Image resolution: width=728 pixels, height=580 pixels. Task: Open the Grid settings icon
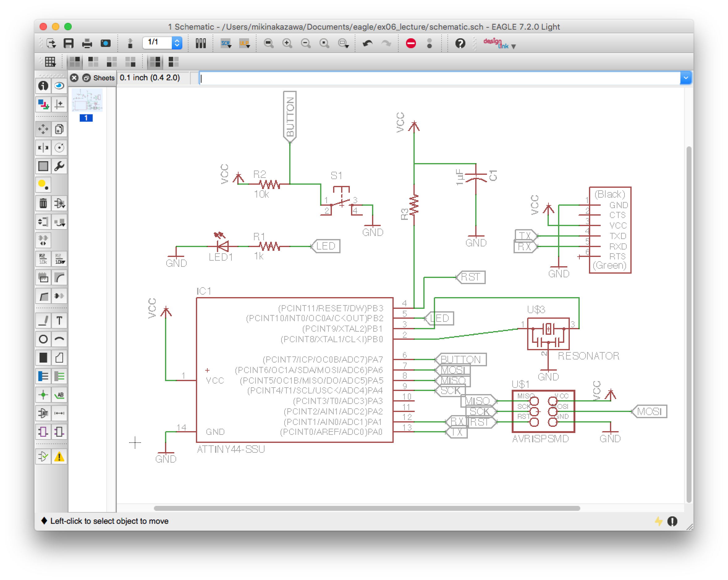pos(50,62)
